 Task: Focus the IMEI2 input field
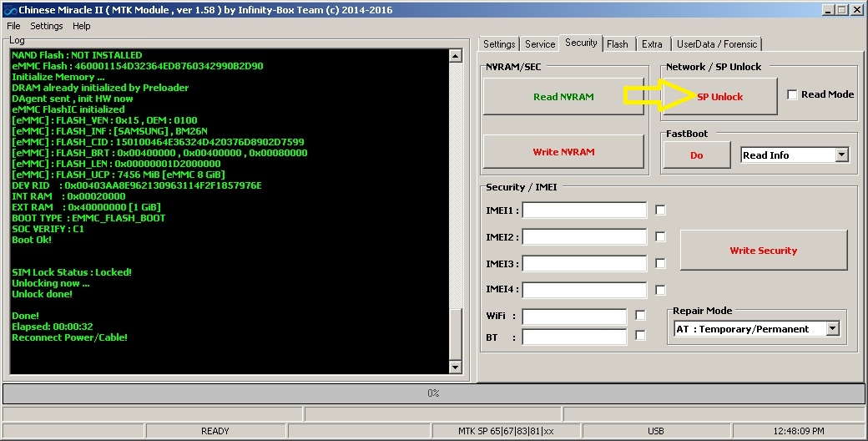[584, 236]
